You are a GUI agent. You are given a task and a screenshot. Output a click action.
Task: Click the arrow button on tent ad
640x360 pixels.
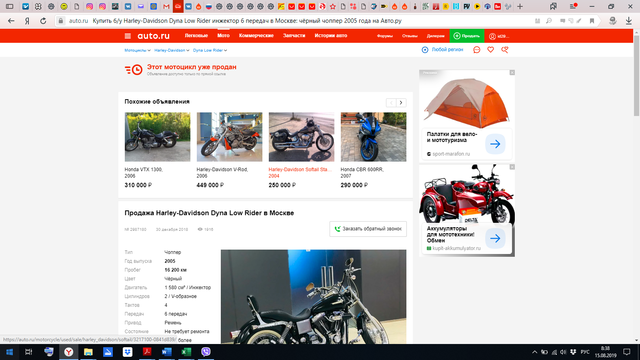(495, 144)
